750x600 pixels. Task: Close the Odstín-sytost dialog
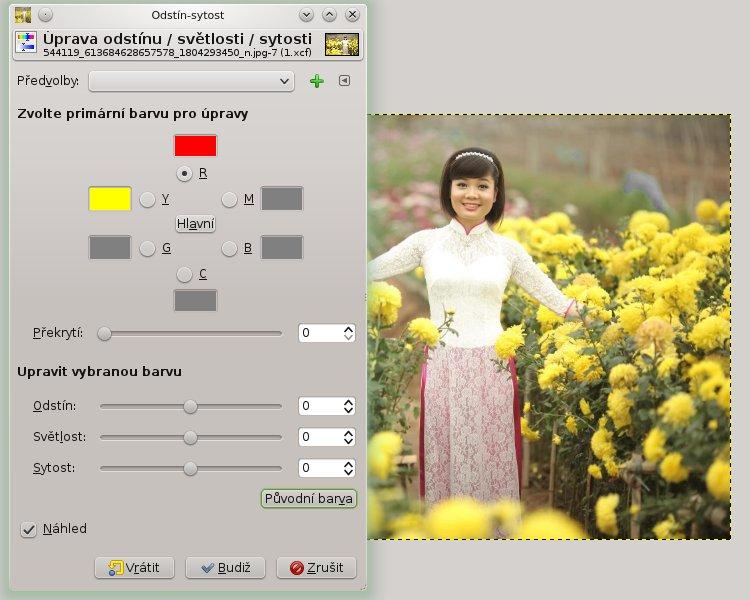coord(352,15)
